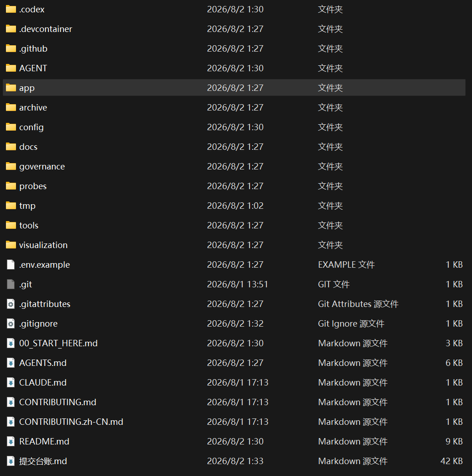Click the file name 提交台账.md
The height and width of the screenshot is (476, 472).
pos(43,461)
